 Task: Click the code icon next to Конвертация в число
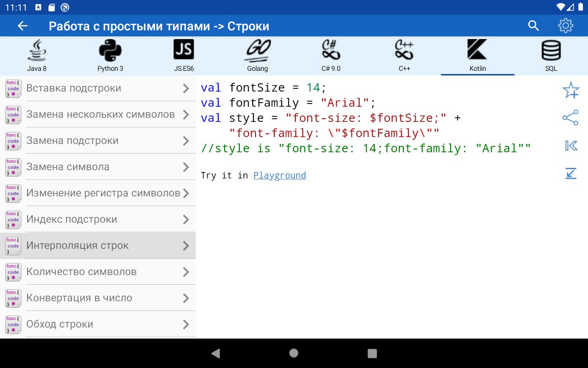tap(13, 298)
